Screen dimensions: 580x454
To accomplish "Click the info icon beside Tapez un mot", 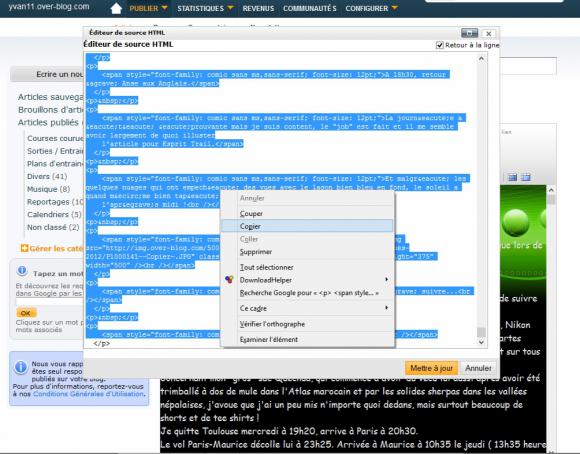I will point(22,271).
